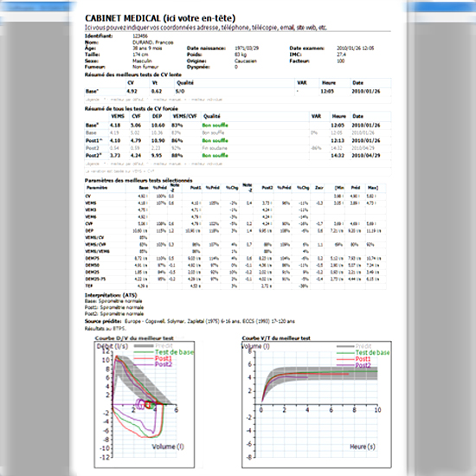Select the bold "Base*" row CVF value "5.06"
Image resolution: width=476 pixels, height=476 pixels.
point(136,125)
